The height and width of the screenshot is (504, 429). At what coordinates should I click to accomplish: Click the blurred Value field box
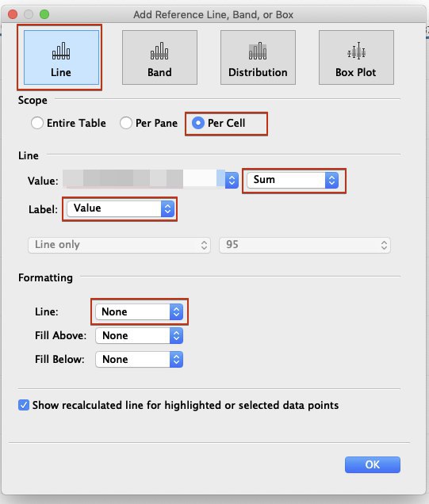pyautogui.click(x=144, y=180)
